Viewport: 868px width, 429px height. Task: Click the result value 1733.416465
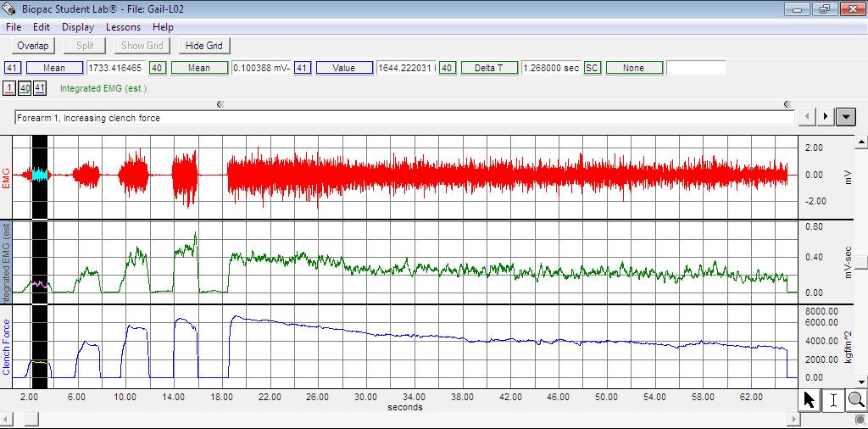(115, 68)
